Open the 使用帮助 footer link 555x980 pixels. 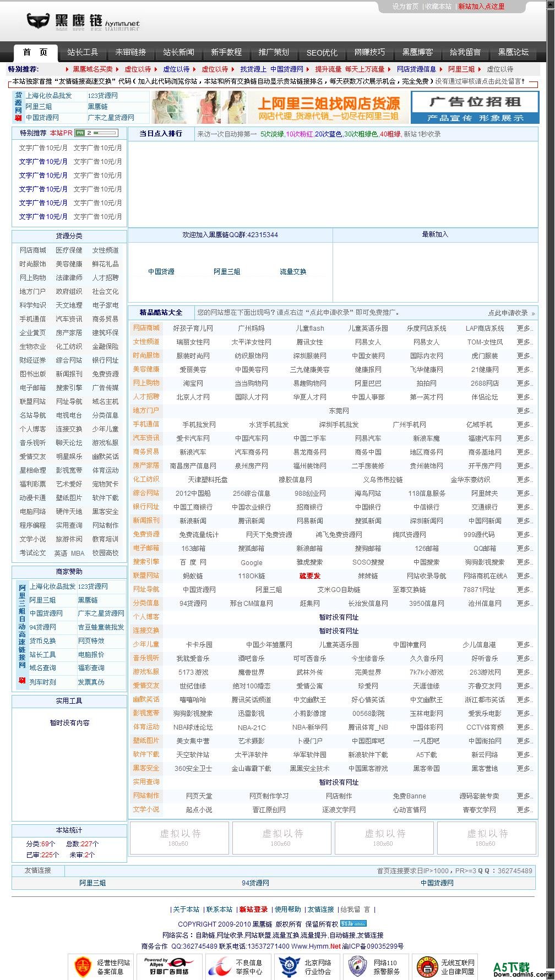(x=288, y=910)
